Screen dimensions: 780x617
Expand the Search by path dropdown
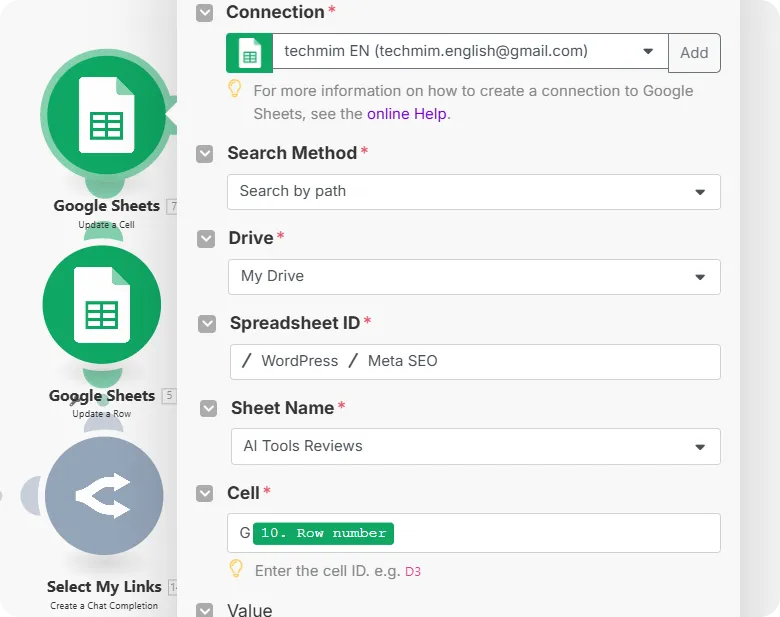point(699,192)
